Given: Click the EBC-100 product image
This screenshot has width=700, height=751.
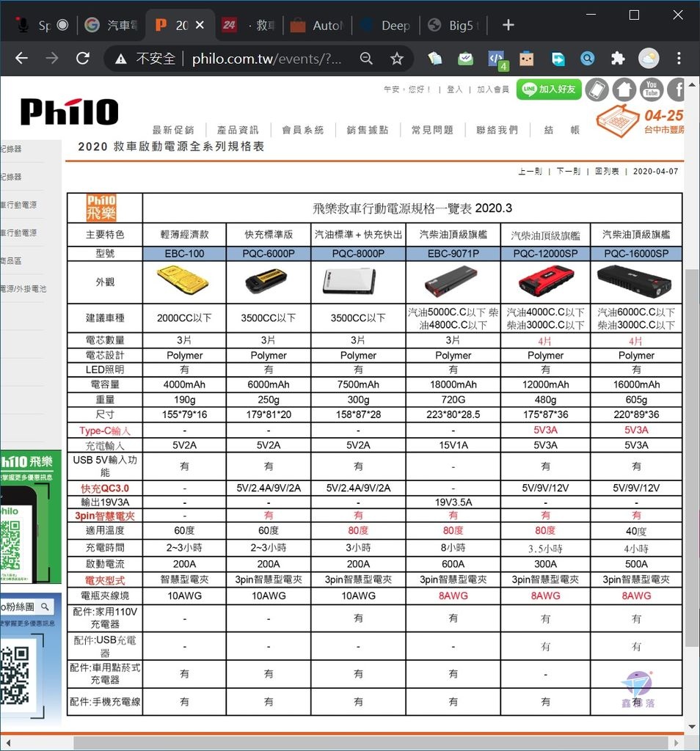Looking at the screenshot, I should [183, 281].
